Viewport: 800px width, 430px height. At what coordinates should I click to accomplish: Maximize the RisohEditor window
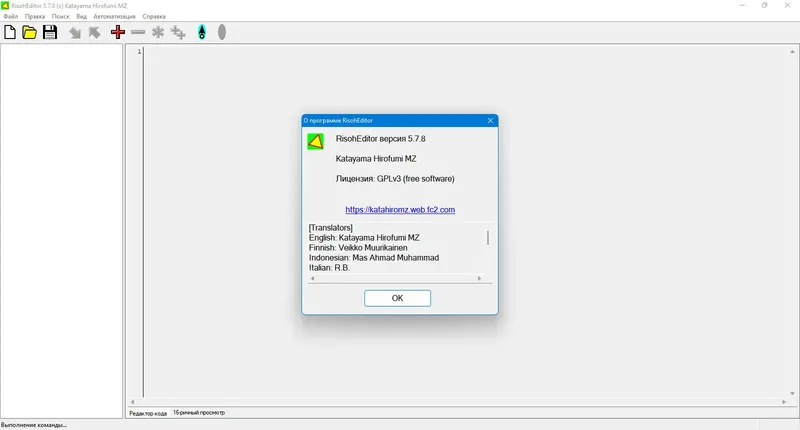pos(764,5)
